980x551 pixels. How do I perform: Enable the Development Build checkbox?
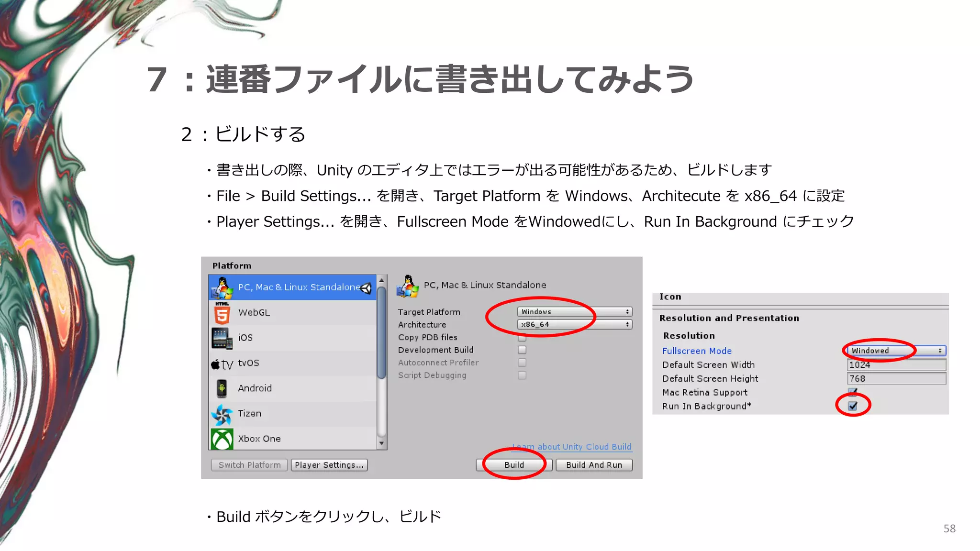pos(522,350)
